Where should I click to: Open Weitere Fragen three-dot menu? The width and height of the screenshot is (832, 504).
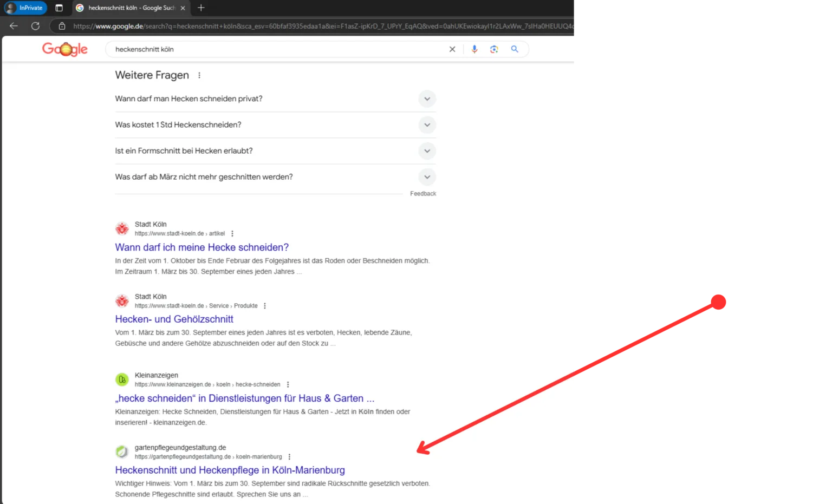(199, 75)
